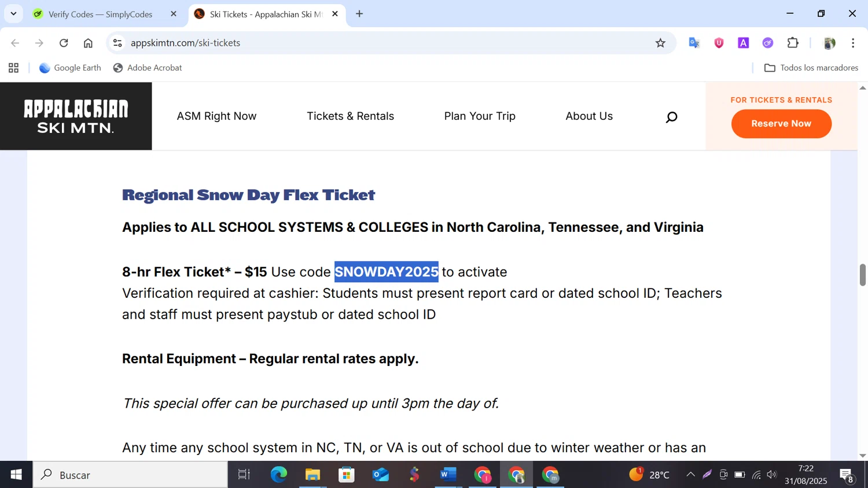Open Google Translate extension icon
Viewport: 868px width, 488px height.
coord(694,43)
